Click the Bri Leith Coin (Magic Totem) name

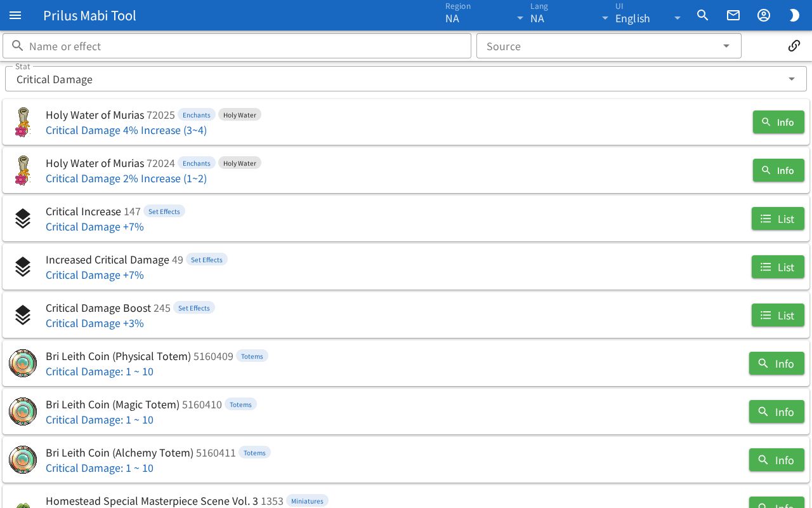112,404
